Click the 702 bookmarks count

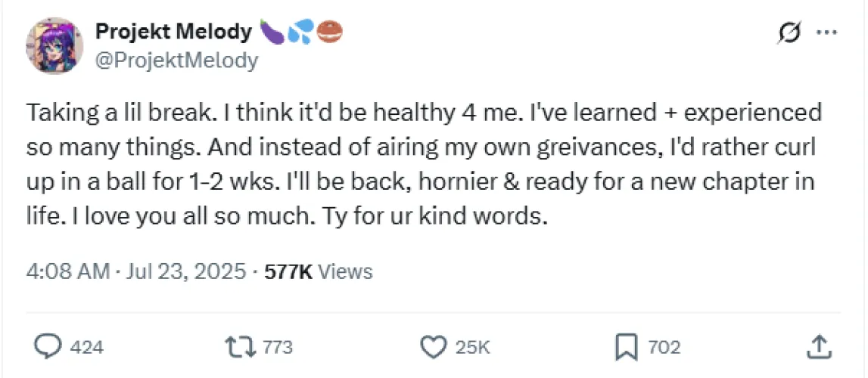pos(664,348)
